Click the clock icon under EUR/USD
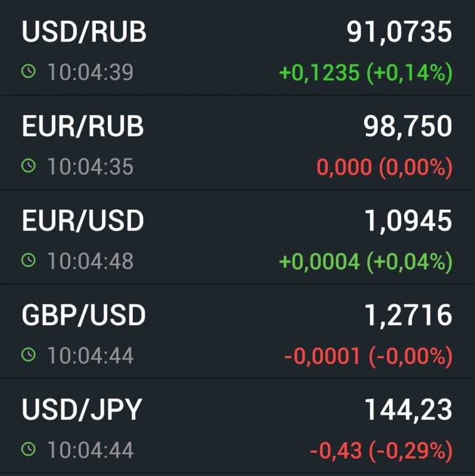 (x=29, y=261)
